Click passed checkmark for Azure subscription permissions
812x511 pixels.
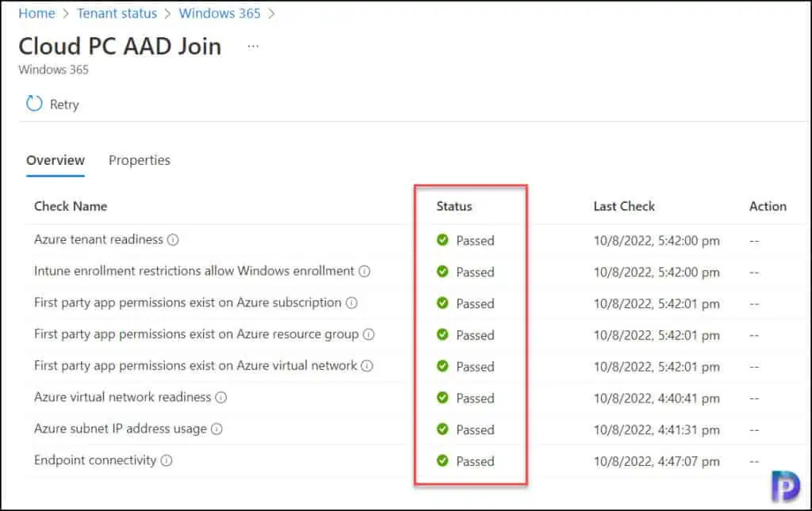point(442,303)
